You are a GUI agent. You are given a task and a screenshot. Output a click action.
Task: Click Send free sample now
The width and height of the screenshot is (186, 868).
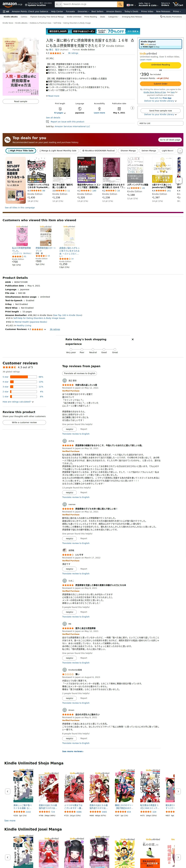(160, 111)
